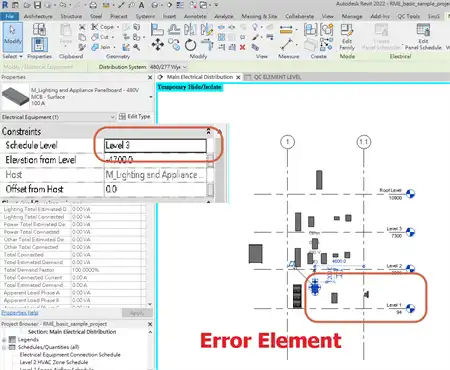Select the Aligned Dimension tool
This screenshot has height=370, width=450.
click(x=286, y=30)
